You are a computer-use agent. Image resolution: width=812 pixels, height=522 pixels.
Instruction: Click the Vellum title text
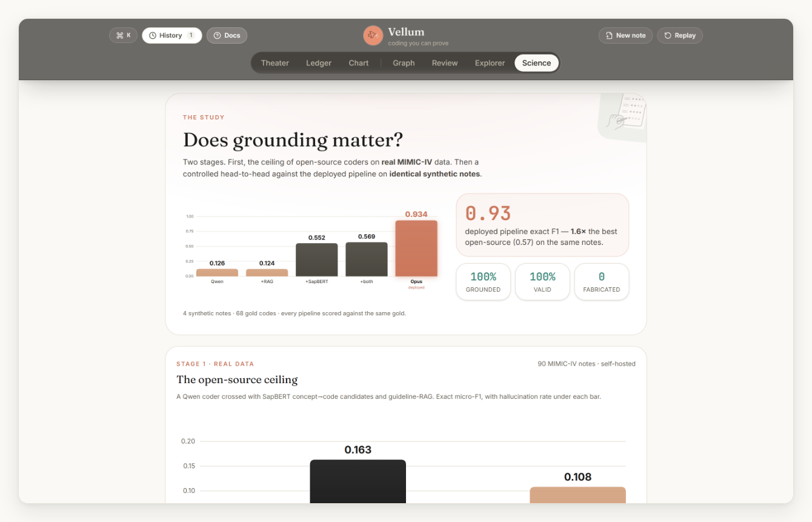pyautogui.click(x=406, y=32)
